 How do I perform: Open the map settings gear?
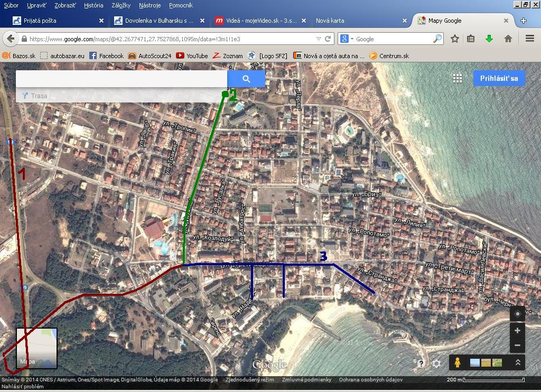point(436,363)
